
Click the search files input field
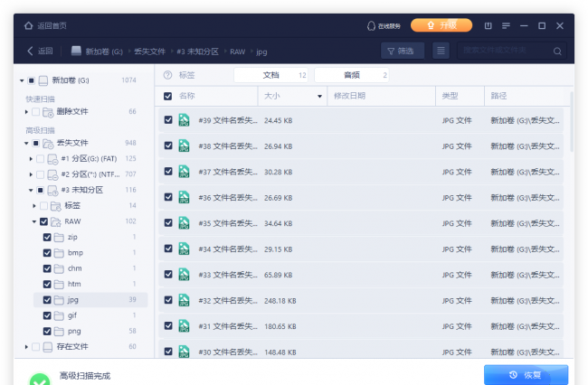504,51
